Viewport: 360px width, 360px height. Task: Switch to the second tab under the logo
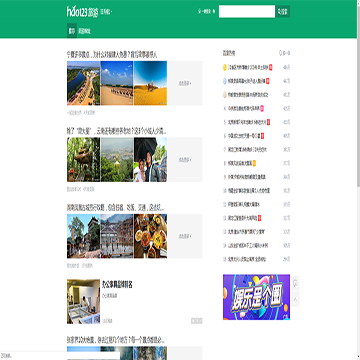coord(84,31)
